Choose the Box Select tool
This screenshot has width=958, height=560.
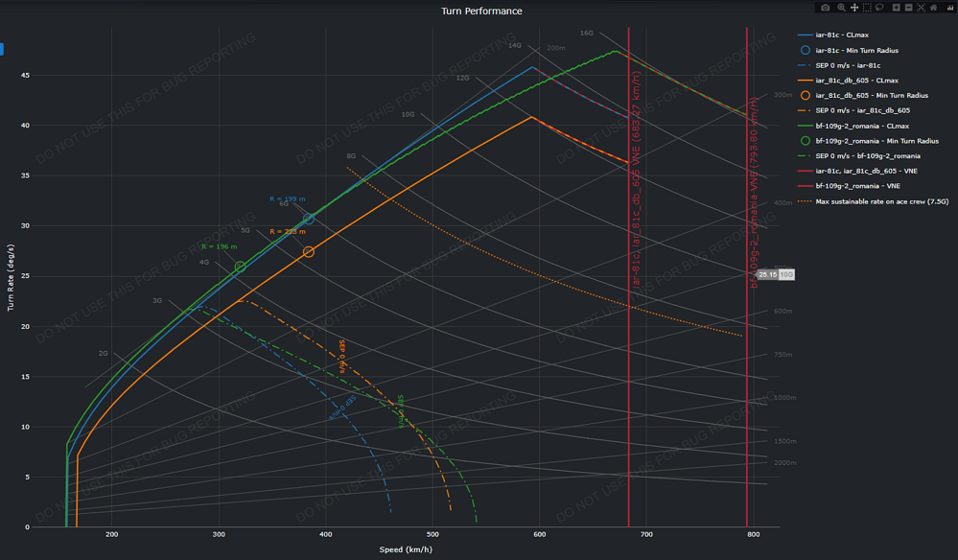(x=867, y=8)
